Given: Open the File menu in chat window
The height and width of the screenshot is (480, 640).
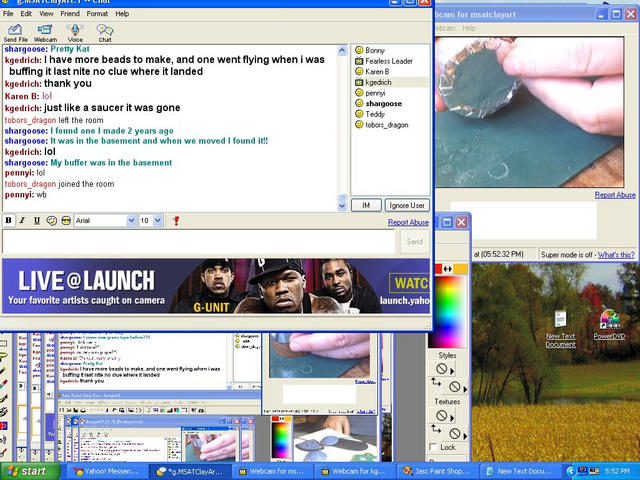Looking at the screenshot, I should coord(8,13).
